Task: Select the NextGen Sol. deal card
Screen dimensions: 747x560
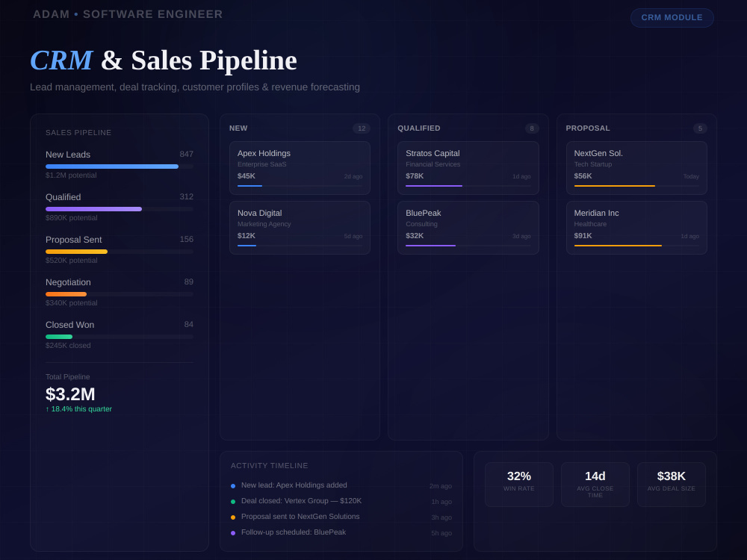Action: (x=636, y=167)
